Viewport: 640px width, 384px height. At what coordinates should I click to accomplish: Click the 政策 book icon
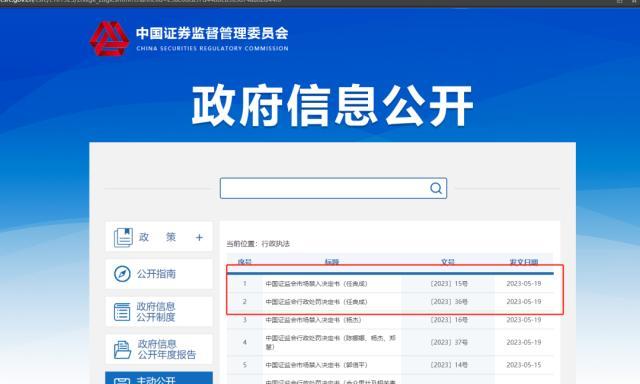(123, 237)
